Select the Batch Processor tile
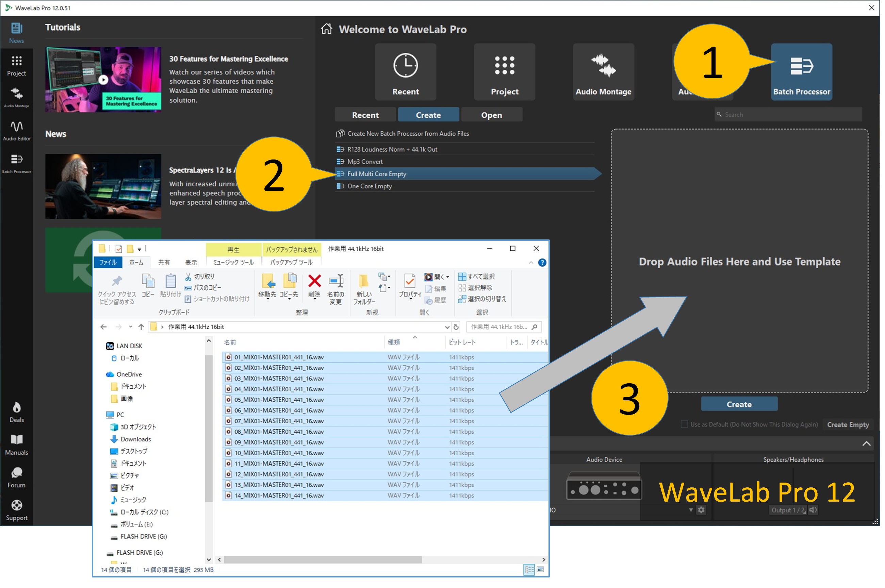Image resolution: width=885 pixels, height=588 pixels. coord(801,72)
